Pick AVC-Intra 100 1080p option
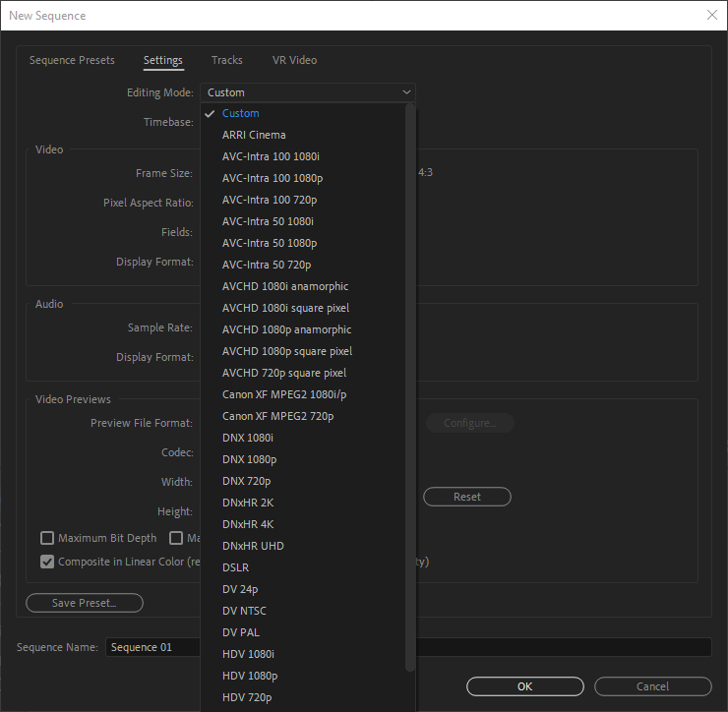 tap(303, 178)
